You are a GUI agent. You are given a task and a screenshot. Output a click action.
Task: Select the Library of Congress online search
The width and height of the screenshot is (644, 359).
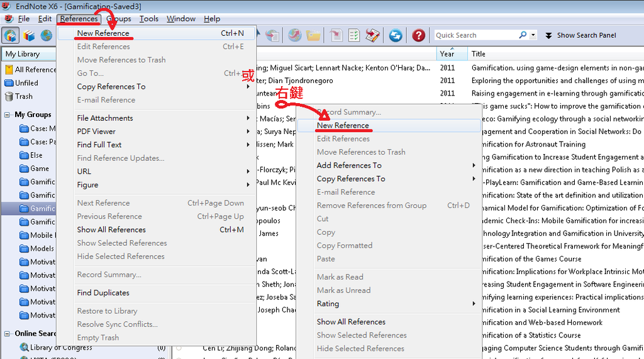pyautogui.click(x=61, y=348)
